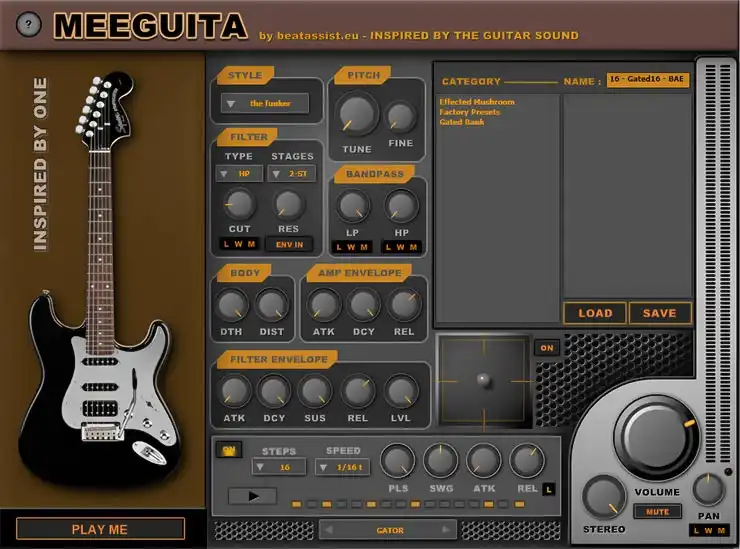
Task: Click the filter envelope ATK knob
Action: (x=234, y=391)
